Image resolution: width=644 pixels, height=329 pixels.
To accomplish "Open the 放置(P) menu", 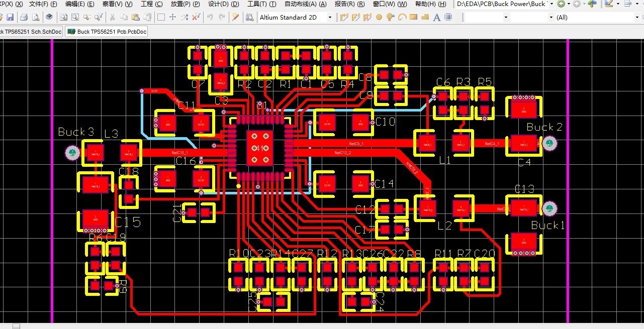I will point(185,4).
